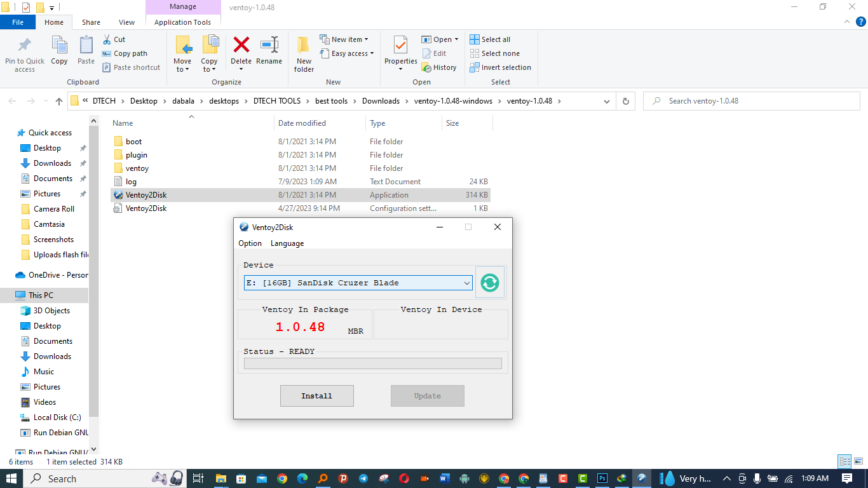This screenshot has width=868, height=488.
Task: Click the Refresh button beside address bar
Action: [x=626, y=101]
